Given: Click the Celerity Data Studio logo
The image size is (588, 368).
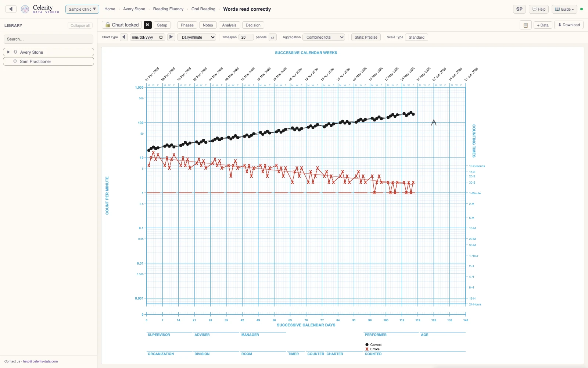Looking at the screenshot, I should [40, 9].
